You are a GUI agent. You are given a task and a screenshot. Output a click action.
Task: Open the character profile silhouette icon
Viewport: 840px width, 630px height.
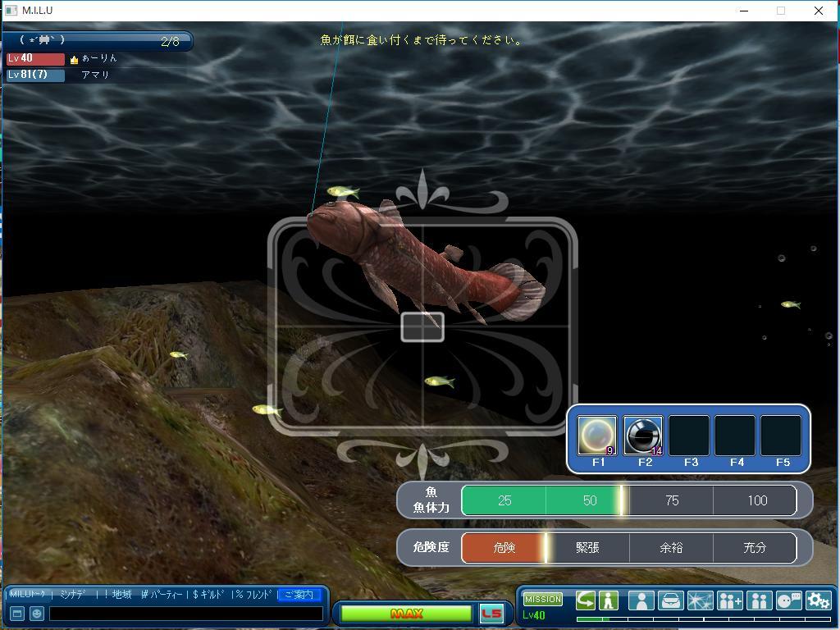[x=641, y=600]
